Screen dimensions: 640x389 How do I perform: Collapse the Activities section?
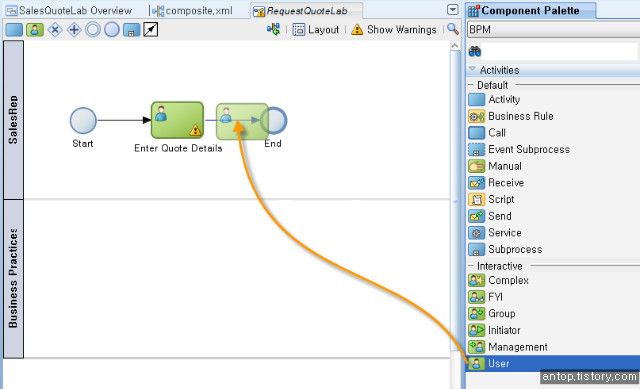pyautogui.click(x=472, y=69)
